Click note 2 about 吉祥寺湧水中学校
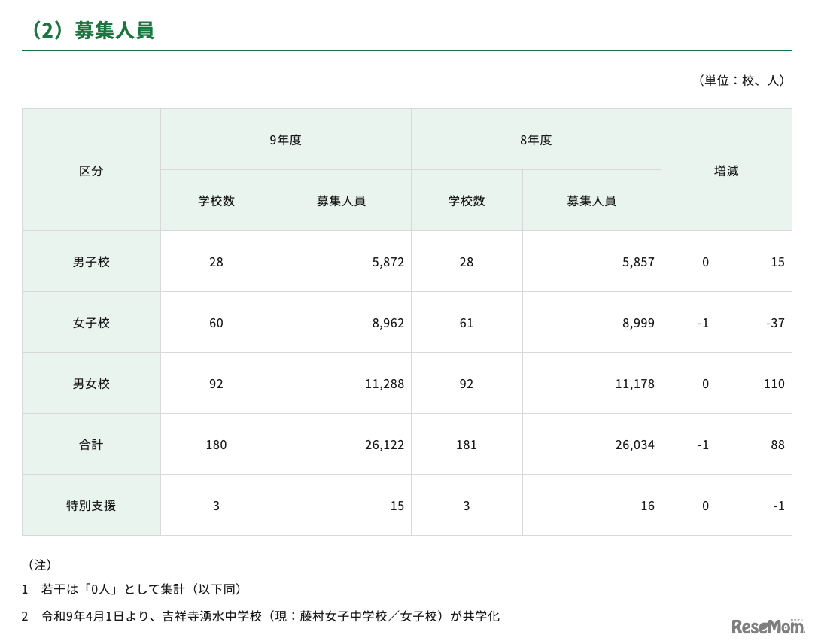The height and width of the screenshot is (644, 815). pos(260,616)
